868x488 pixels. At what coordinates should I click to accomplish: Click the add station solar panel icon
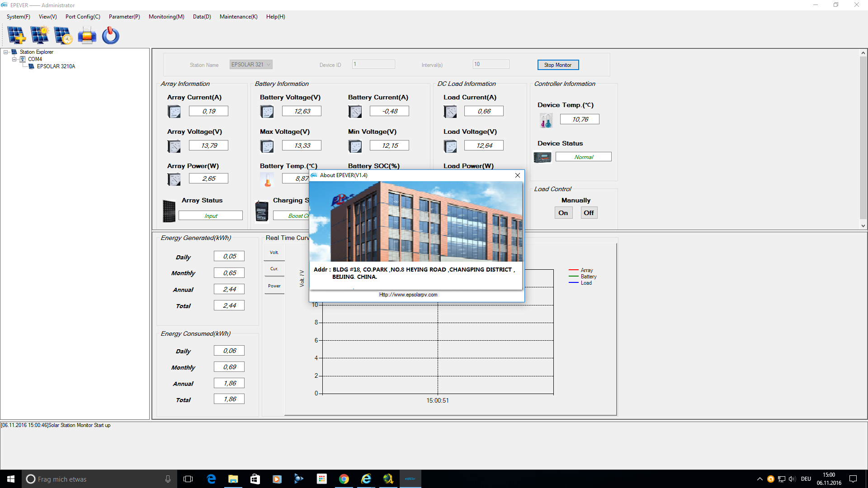(x=16, y=35)
